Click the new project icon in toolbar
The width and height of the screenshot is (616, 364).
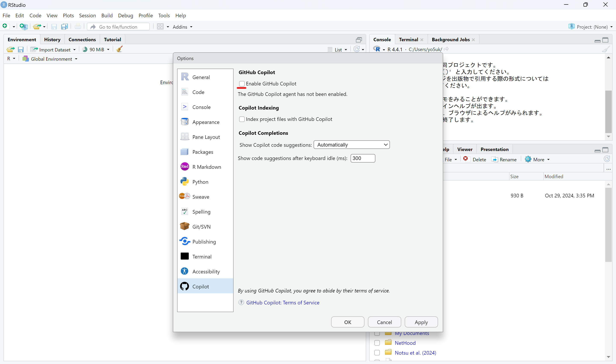point(24,27)
